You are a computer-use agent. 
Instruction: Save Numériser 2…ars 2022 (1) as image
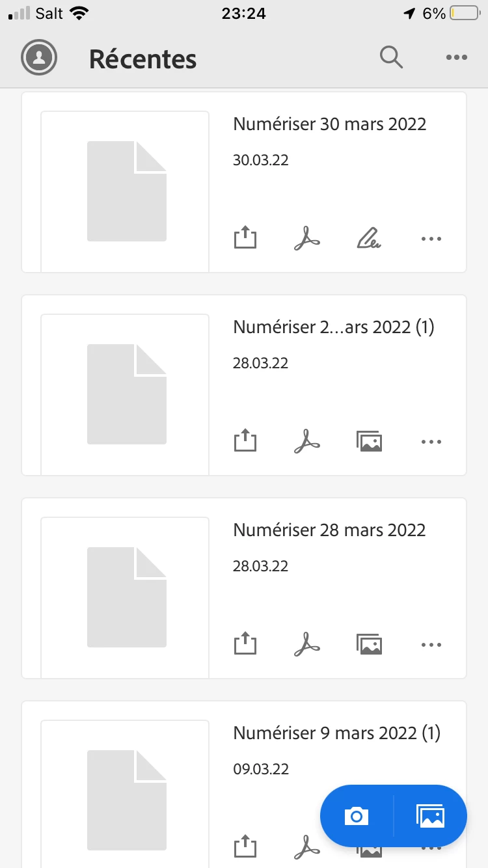coord(369,442)
